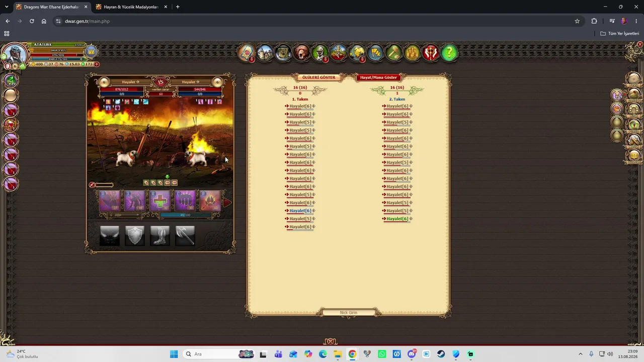
Task: Open the yellow world map icon
Action: 357,52
